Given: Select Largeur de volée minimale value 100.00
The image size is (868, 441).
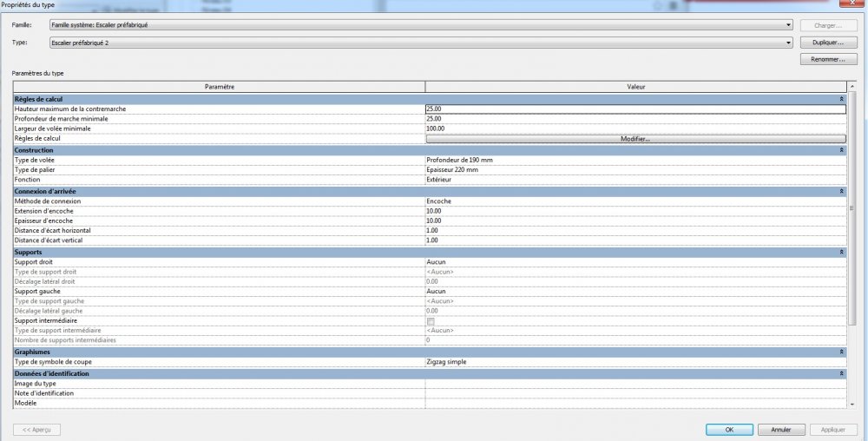Looking at the screenshot, I should (x=635, y=129).
